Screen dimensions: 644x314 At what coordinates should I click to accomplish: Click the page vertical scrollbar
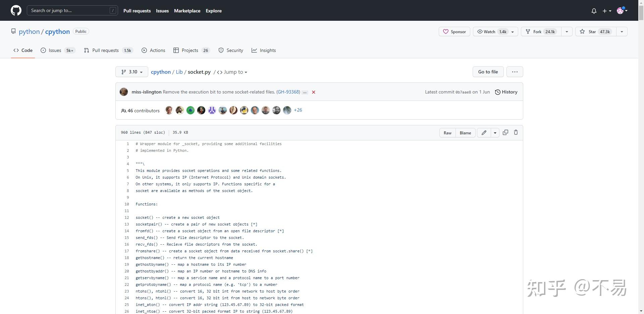click(641, 13)
